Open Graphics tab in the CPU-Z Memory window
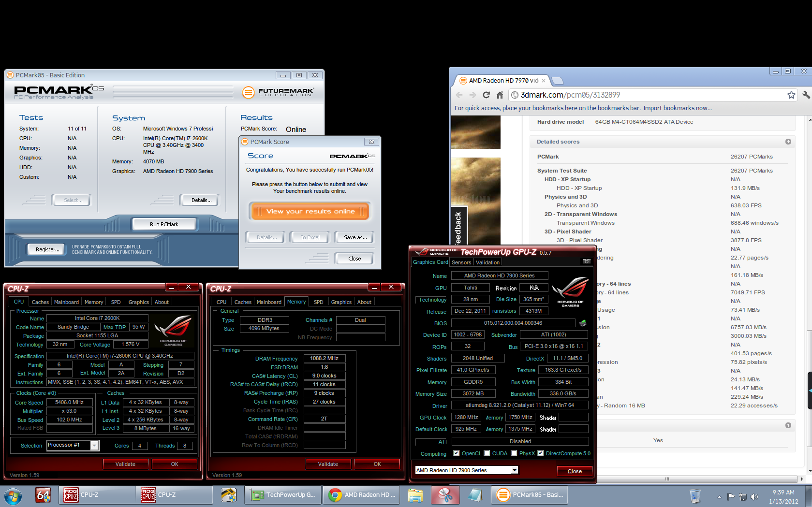The image size is (812, 507). 341,302
